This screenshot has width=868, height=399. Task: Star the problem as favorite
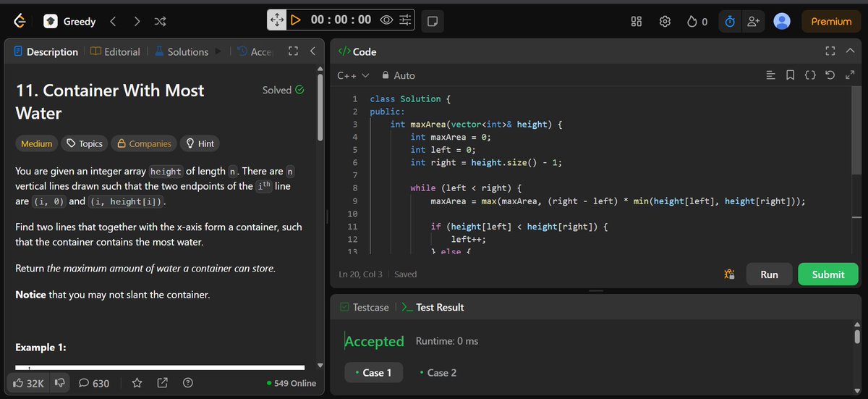point(137,382)
